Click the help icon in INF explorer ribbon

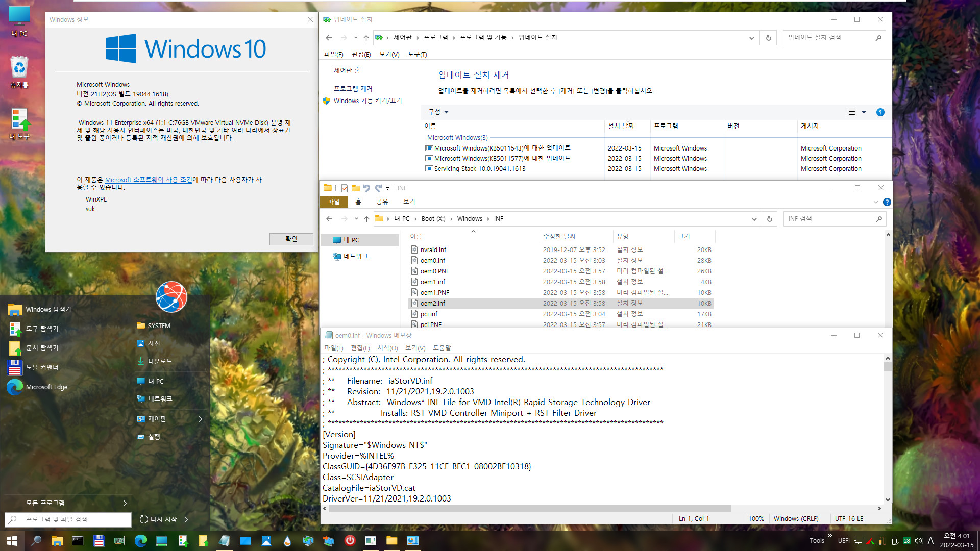click(x=887, y=202)
